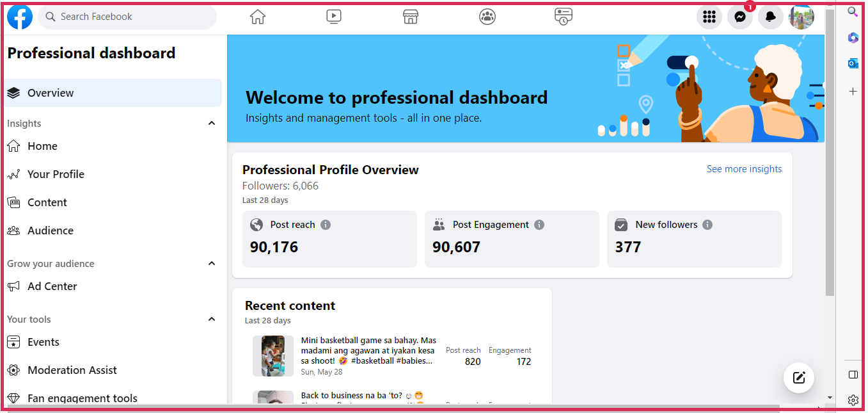Click the floating compose new message button
Image resolution: width=868 pixels, height=413 pixels.
coord(799,377)
